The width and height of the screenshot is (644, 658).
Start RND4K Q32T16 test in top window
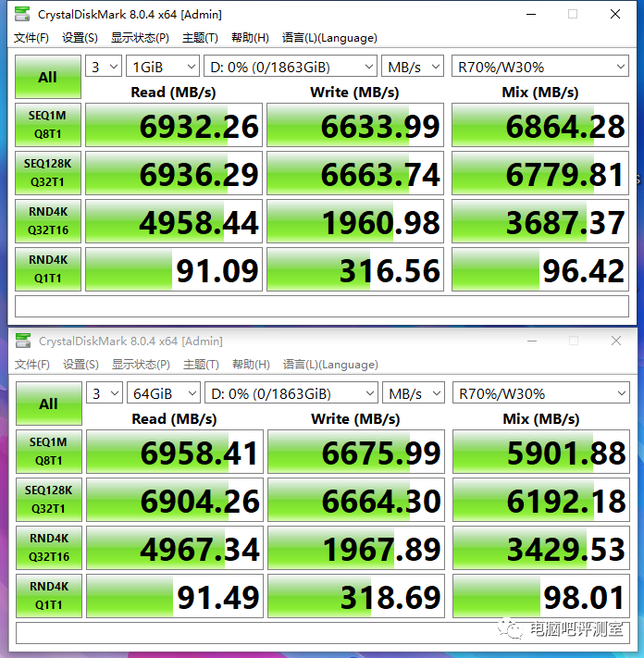point(48,221)
